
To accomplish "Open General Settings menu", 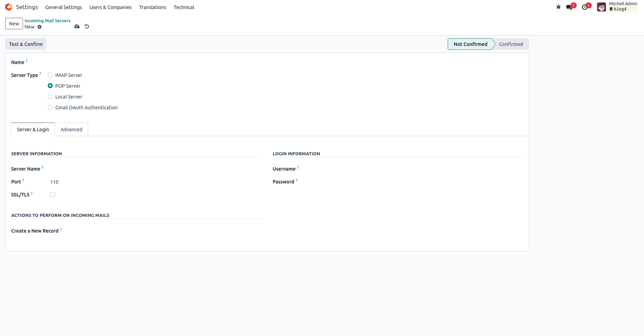I will [x=63, y=7].
